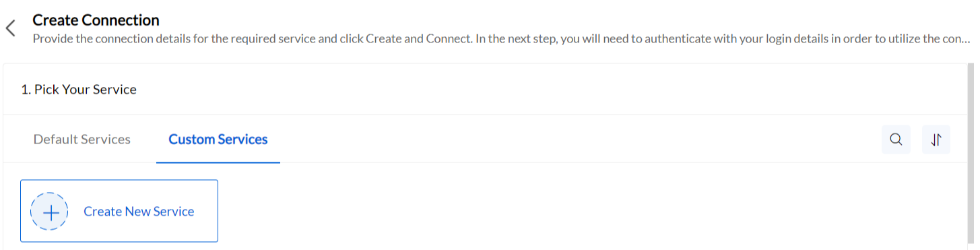The height and width of the screenshot is (250, 980).
Task: Search services with the magnifying glass button
Action: [896, 139]
